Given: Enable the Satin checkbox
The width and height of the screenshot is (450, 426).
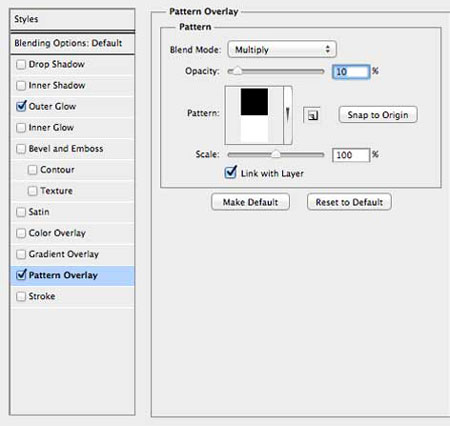Looking at the screenshot, I should click(21, 212).
